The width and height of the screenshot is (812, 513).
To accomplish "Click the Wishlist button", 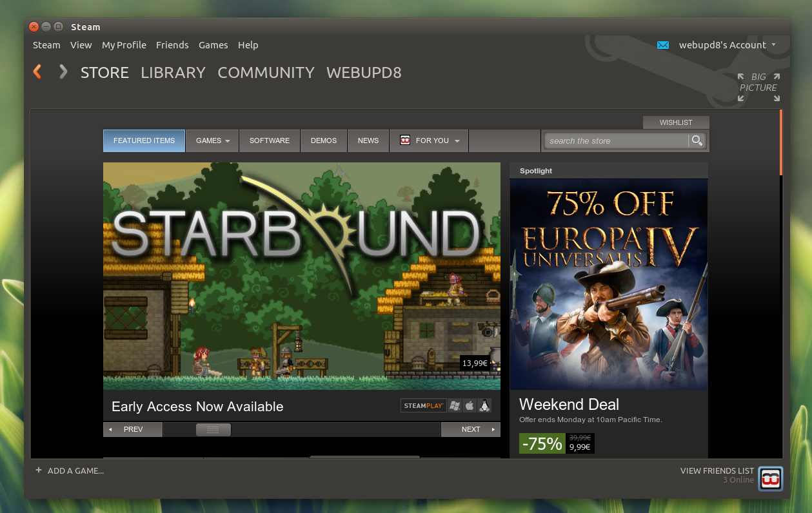I will [676, 122].
